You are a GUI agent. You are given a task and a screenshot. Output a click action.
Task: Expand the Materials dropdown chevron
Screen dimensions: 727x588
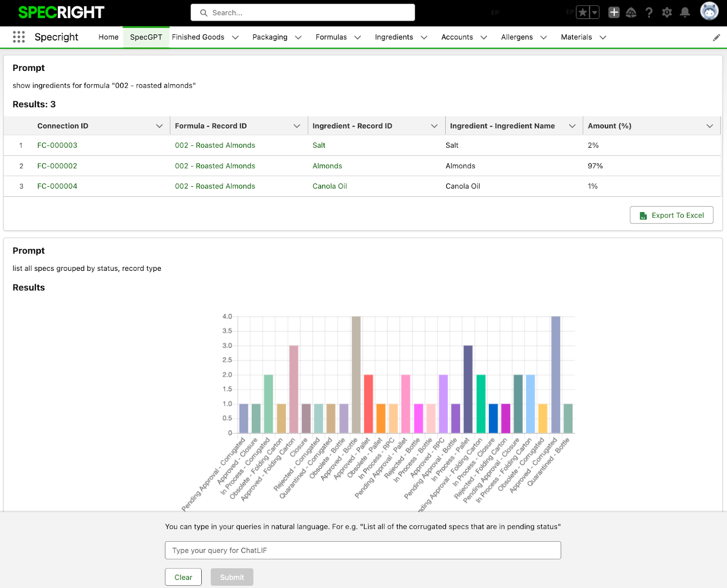(x=603, y=38)
